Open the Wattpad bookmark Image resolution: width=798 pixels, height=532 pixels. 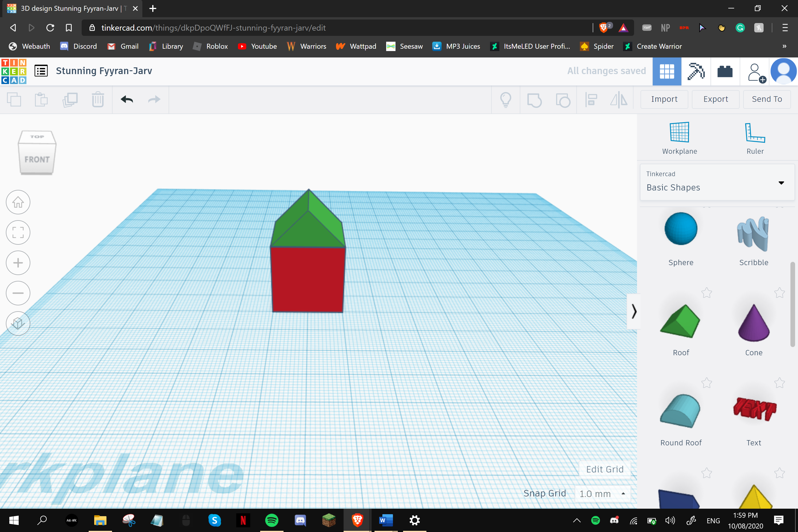[356, 46]
